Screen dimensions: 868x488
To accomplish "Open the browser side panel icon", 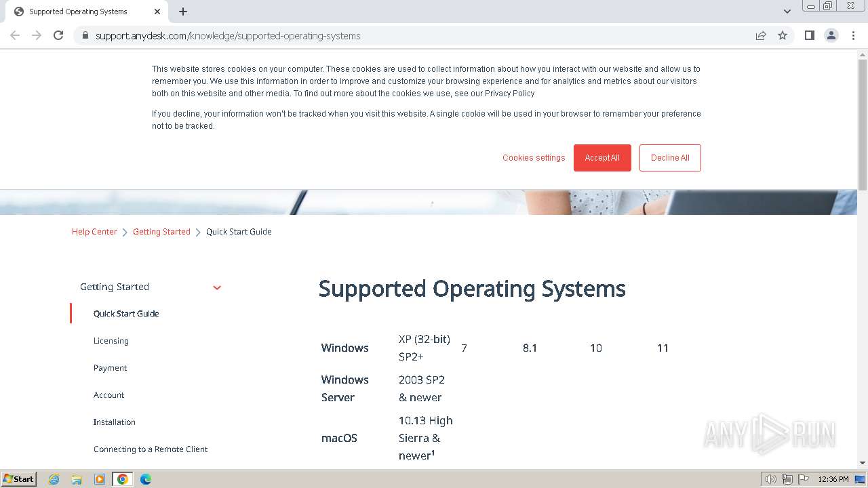I will coord(809,35).
